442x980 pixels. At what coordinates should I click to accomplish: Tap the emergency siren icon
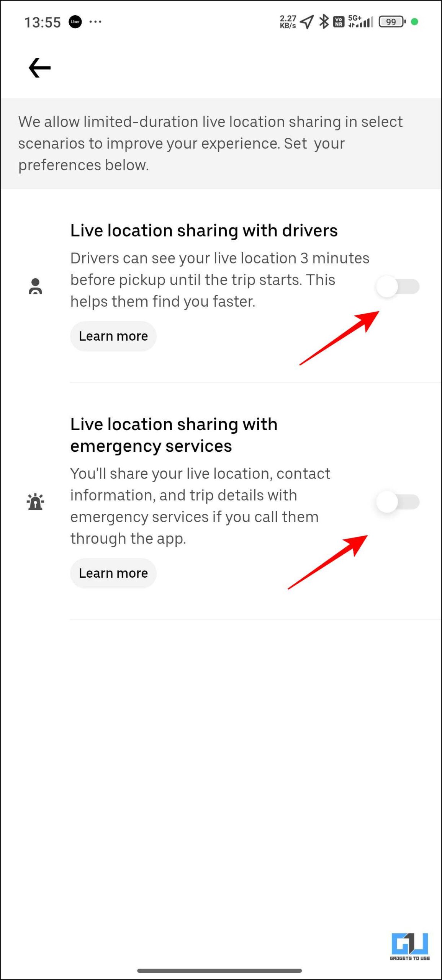35,501
